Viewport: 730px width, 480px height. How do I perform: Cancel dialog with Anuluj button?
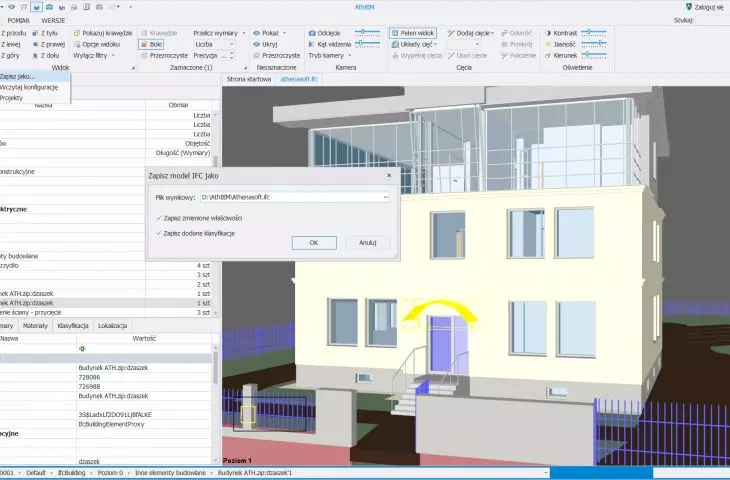pyautogui.click(x=368, y=243)
